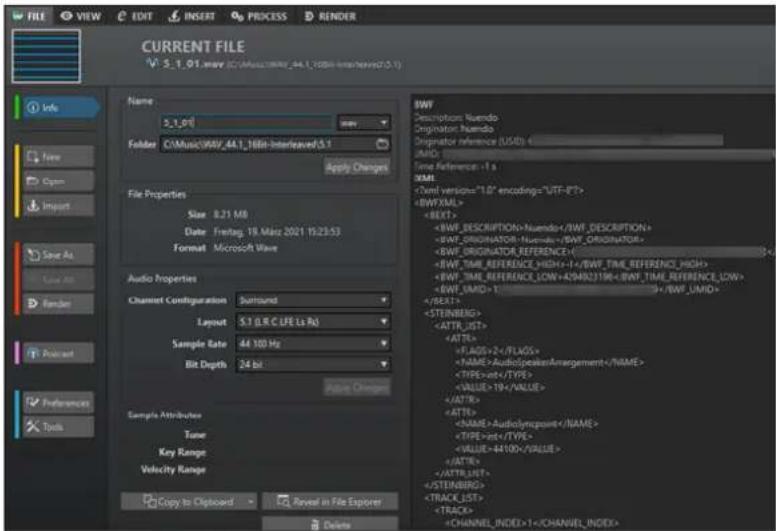This screenshot has height=531, width=776.
Task: Click into the file Name field
Action: click(247, 123)
